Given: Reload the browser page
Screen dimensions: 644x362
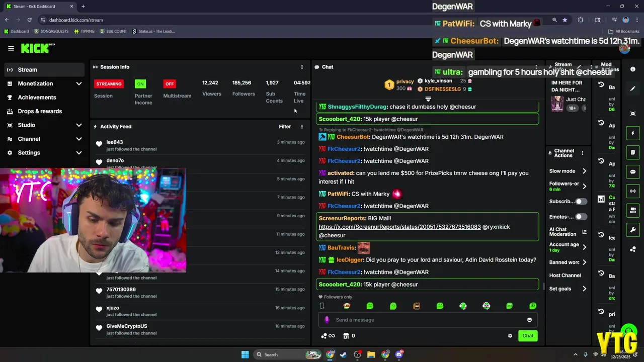Looking at the screenshot, I should 29,20.
